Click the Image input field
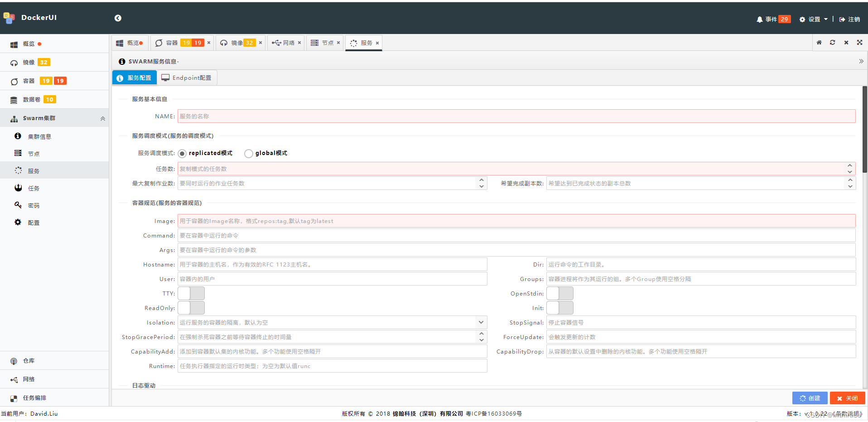868x422 pixels. [x=516, y=221]
